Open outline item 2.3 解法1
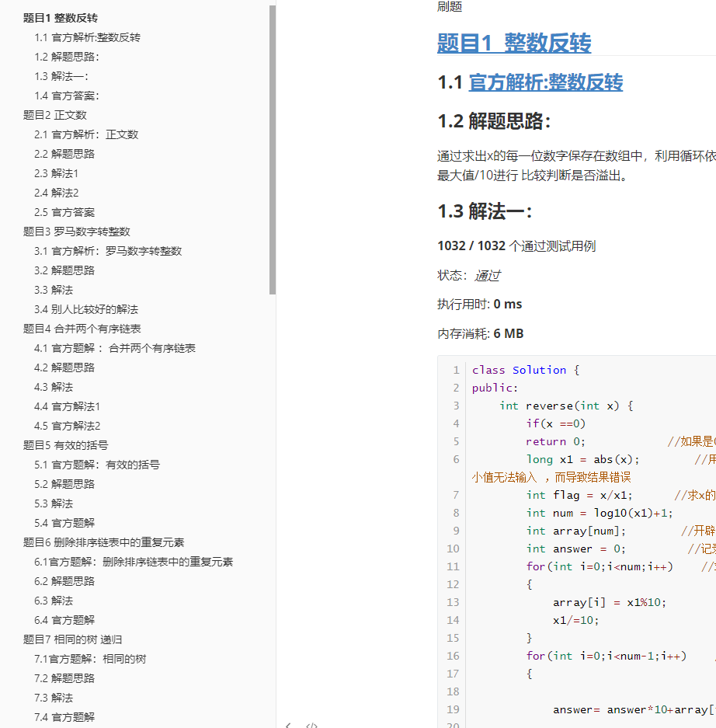716x728 pixels. point(56,173)
